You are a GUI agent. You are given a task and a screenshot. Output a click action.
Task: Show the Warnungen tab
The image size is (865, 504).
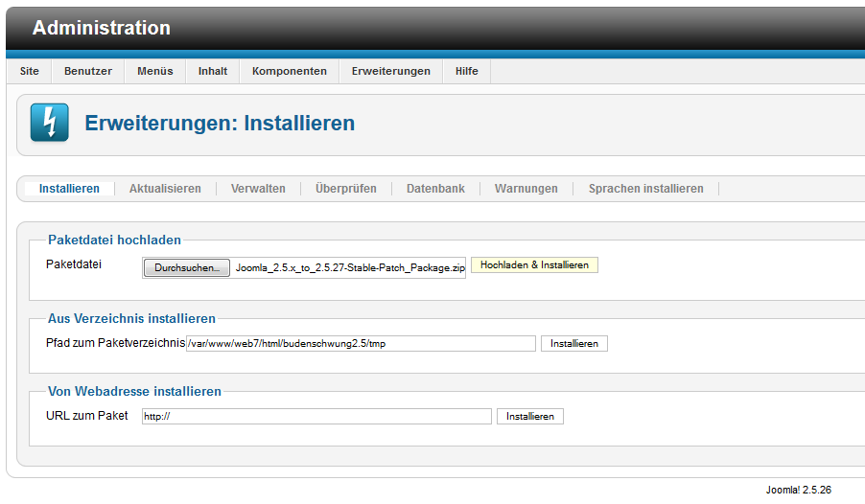click(526, 189)
